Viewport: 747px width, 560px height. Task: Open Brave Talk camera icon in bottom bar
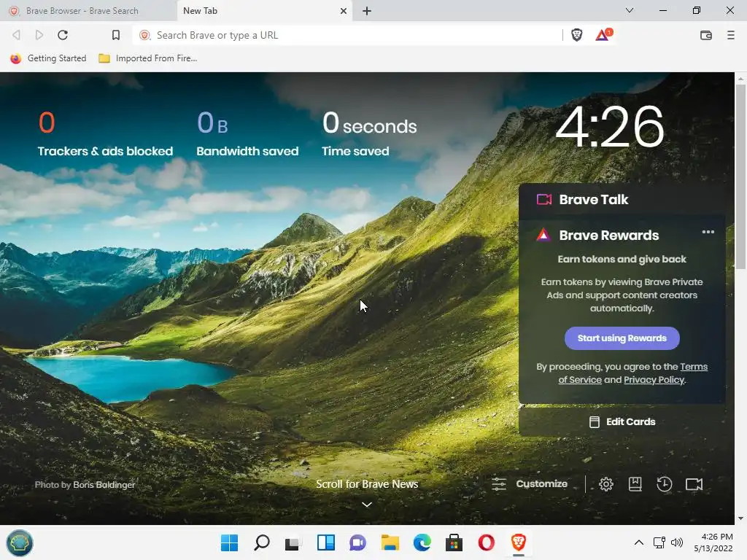(x=694, y=484)
